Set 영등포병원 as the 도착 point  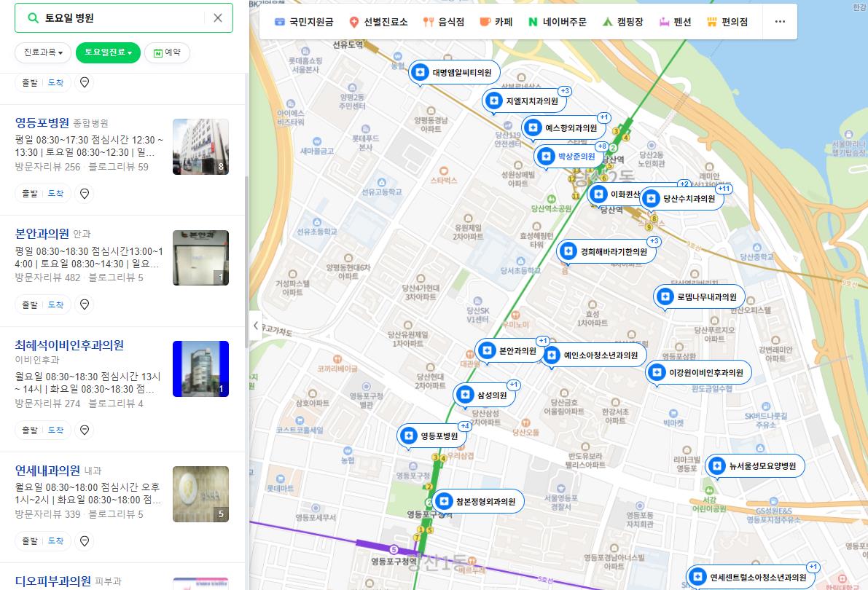tap(56, 194)
